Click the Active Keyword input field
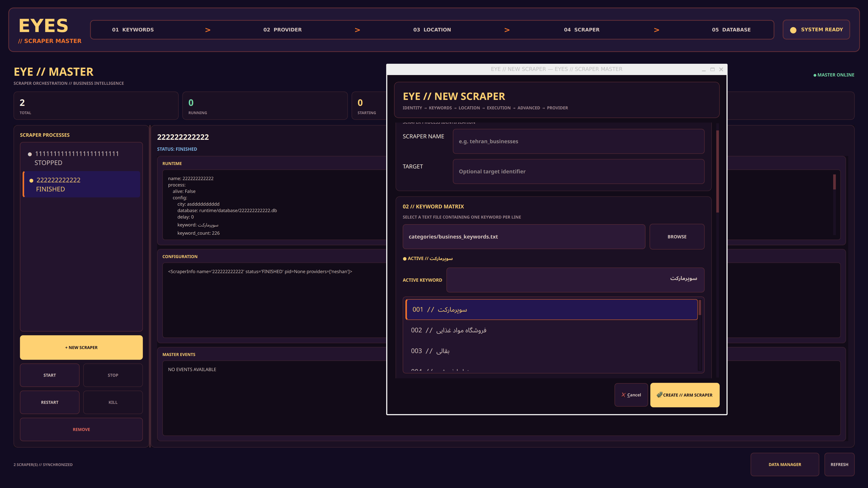 (x=575, y=280)
